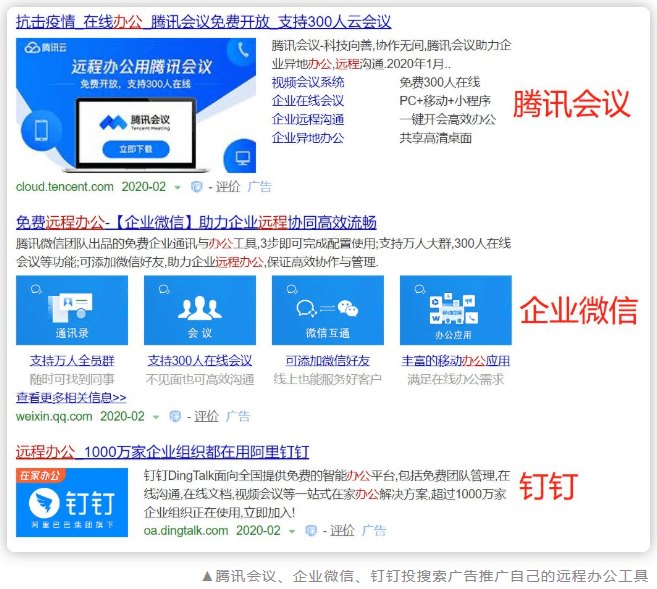Open the 视频会议系统 sublink

tap(308, 82)
